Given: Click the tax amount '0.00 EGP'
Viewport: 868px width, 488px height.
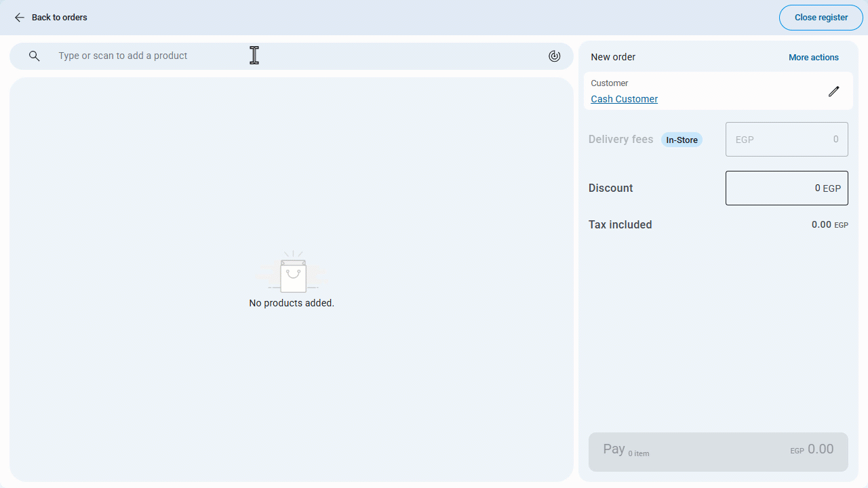Looking at the screenshot, I should (x=830, y=225).
